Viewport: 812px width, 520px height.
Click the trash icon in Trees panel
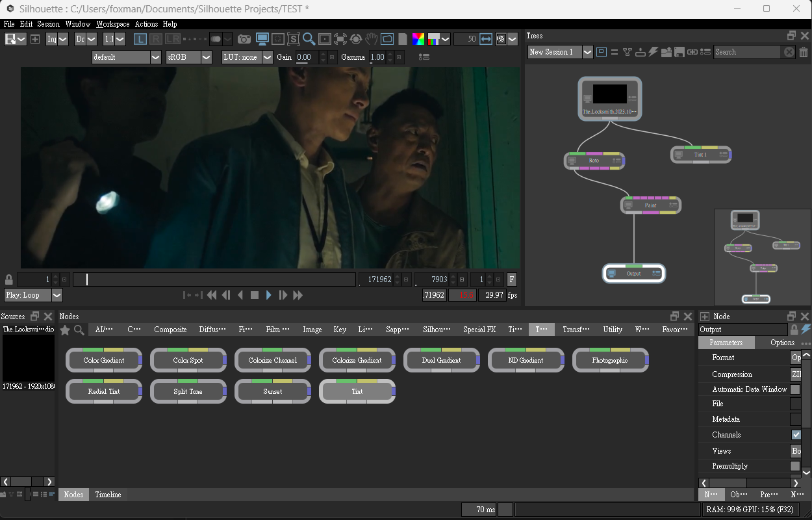click(804, 52)
